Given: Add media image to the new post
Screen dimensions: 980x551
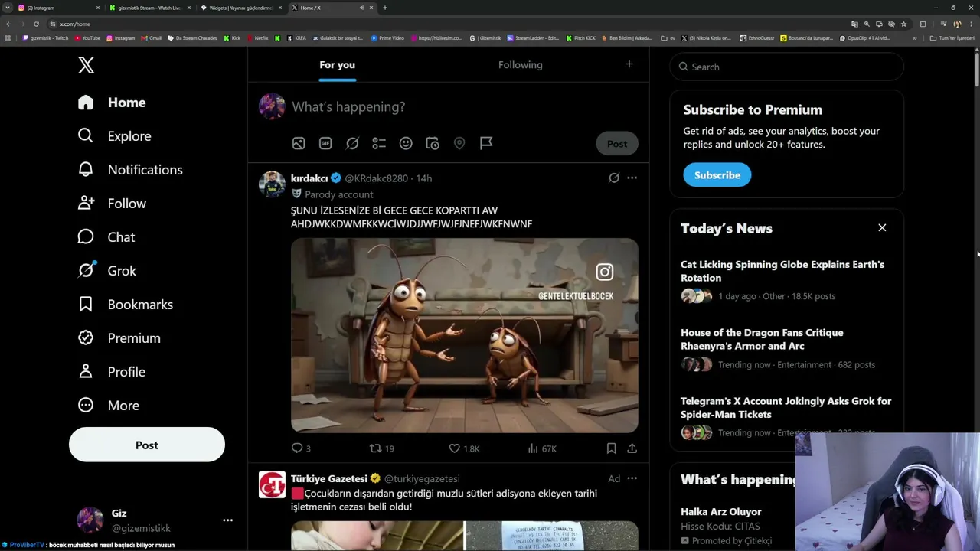Looking at the screenshot, I should pyautogui.click(x=299, y=143).
